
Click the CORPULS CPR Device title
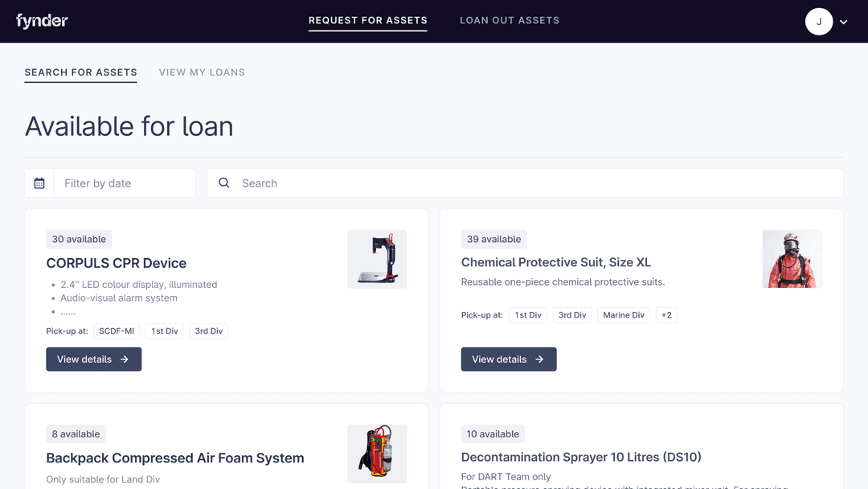(117, 263)
